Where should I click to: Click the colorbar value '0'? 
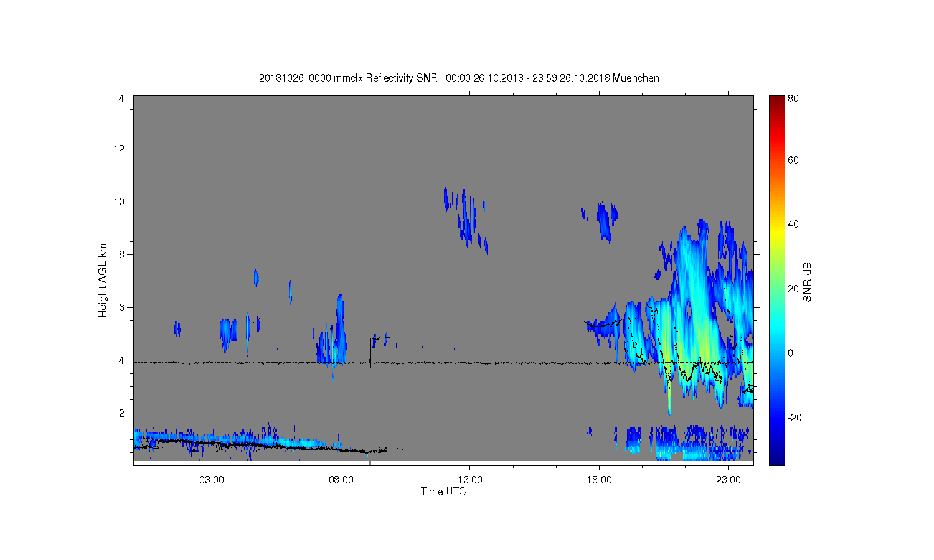pyautogui.click(x=791, y=353)
